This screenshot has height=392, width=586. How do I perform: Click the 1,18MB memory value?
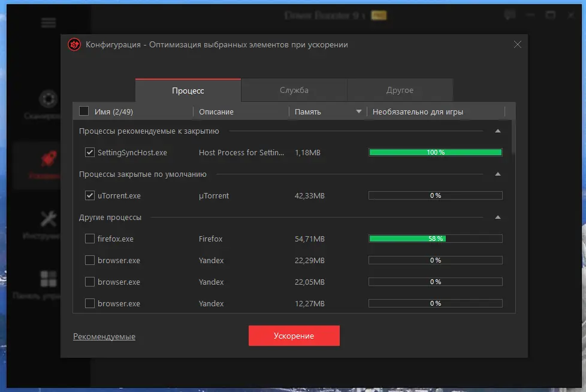click(x=307, y=152)
